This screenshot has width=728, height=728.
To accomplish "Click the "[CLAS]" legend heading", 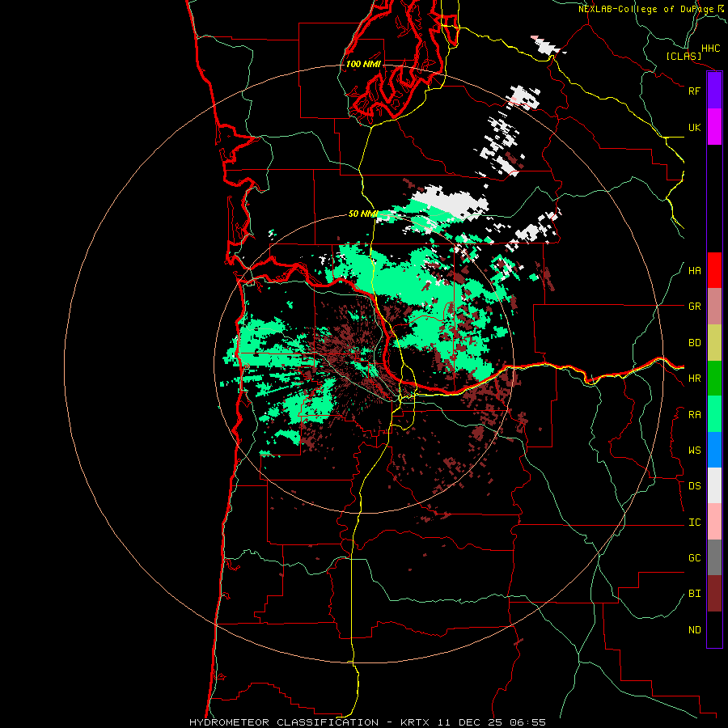I will click(684, 56).
